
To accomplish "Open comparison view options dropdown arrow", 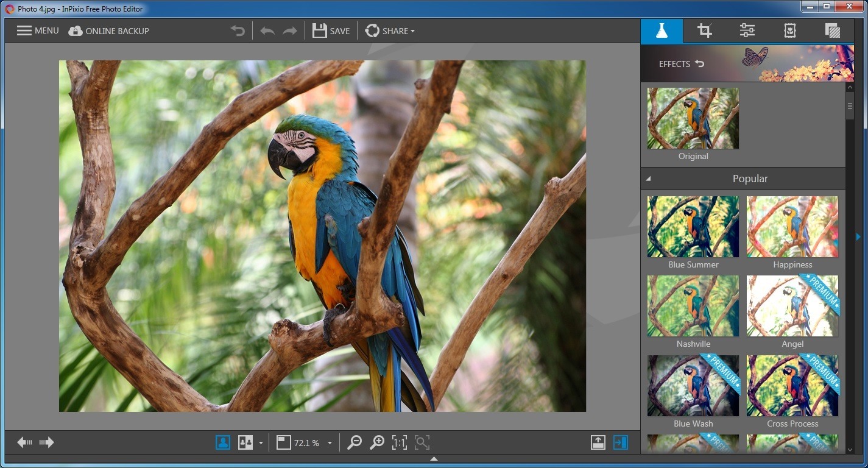I will pos(261,443).
